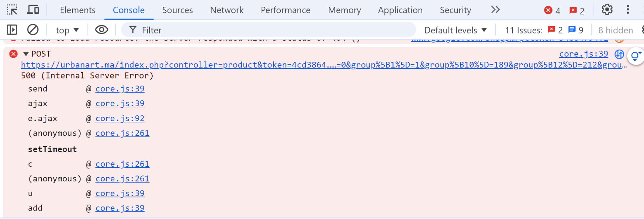Open DevTools settings gear
The image size is (644, 219).
(x=607, y=10)
